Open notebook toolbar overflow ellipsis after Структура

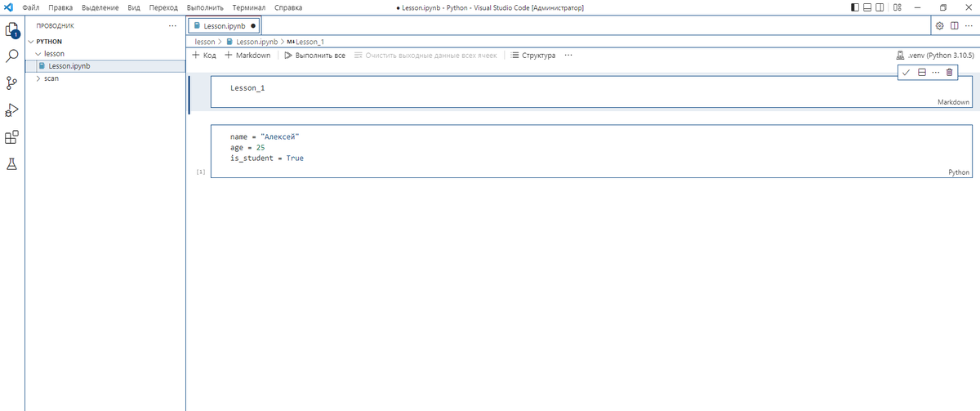(568, 56)
